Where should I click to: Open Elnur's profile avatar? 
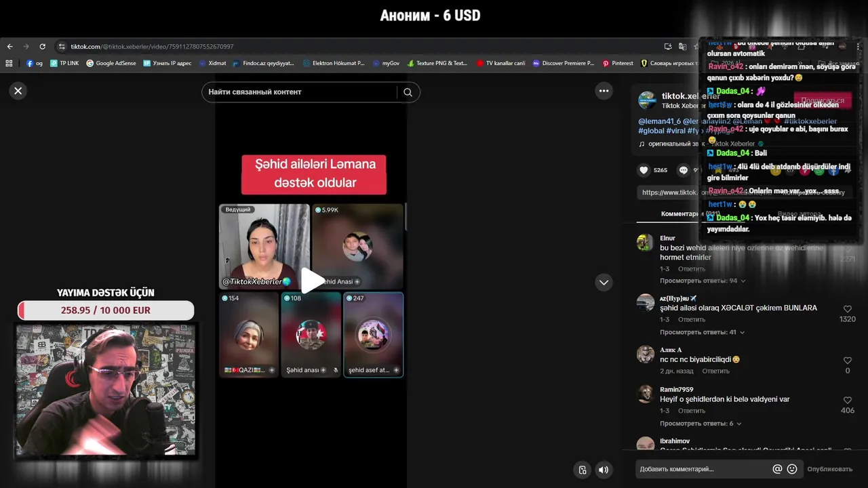point(645,243)
